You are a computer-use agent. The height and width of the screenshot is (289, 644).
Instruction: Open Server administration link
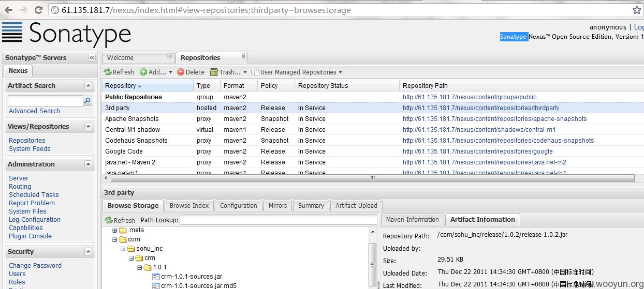pyautogui.click(x=19, y=178)
